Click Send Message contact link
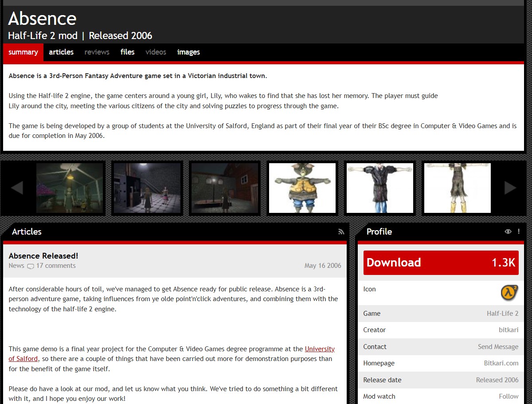This screenshot has width=532, height=404. coord(498,347)
